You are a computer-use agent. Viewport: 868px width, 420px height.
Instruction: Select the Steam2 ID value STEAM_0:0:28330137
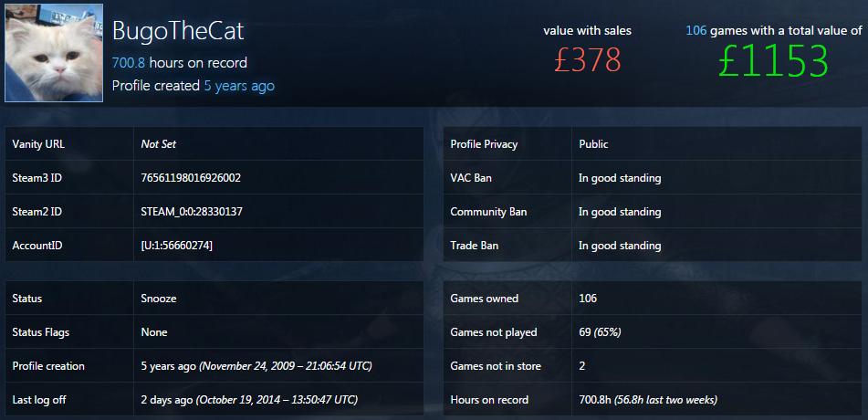click(192, 212)
